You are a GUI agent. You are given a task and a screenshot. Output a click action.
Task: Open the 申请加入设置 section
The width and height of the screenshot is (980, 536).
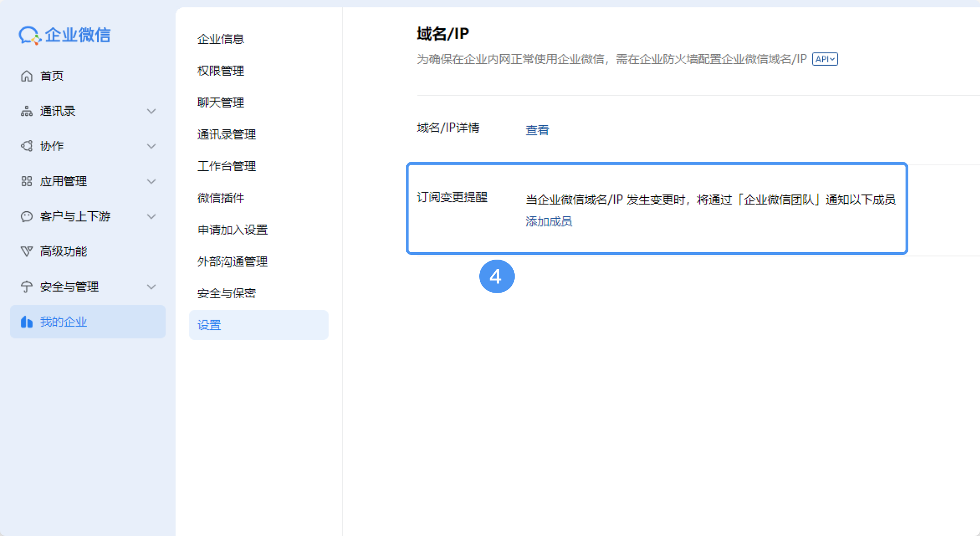pyautogui.click(x=233, y=230)
